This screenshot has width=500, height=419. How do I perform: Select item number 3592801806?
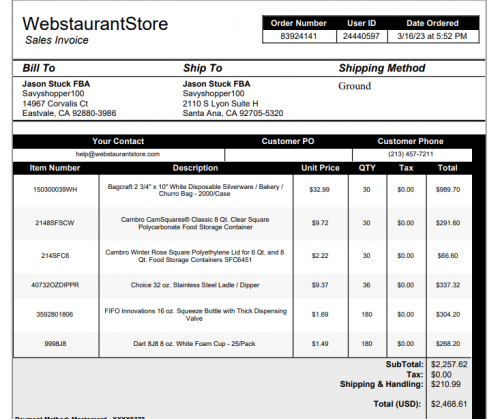click(x=55, y=314)
